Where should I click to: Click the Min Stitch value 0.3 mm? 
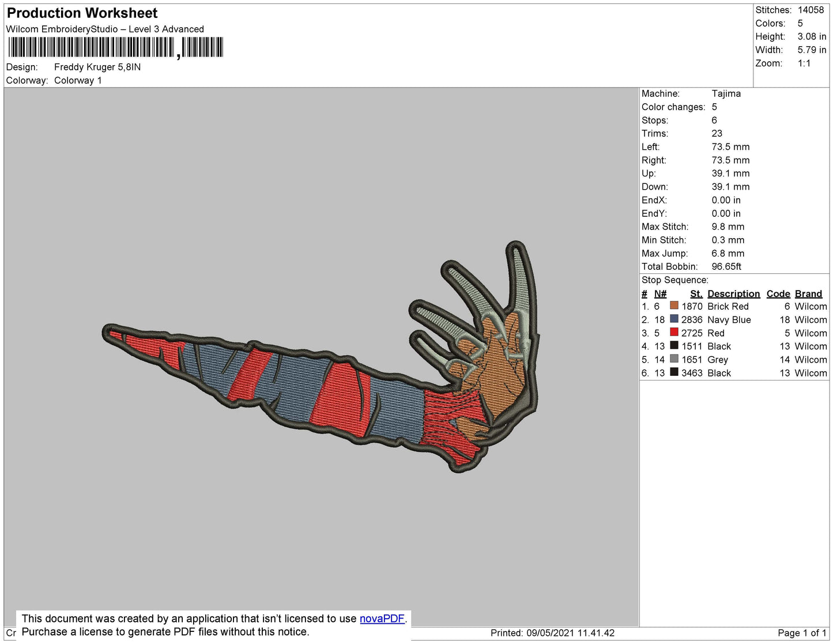pyautogui.click(x=728, y=240)
